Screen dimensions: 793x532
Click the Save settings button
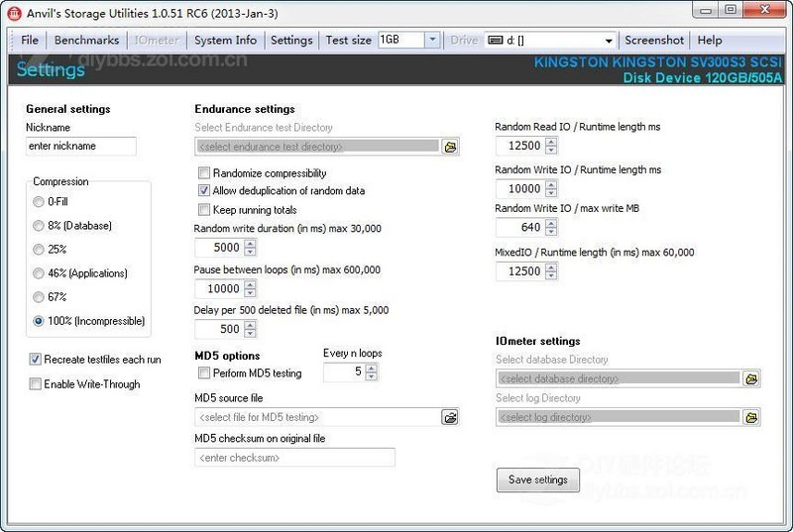click(537, 479)
